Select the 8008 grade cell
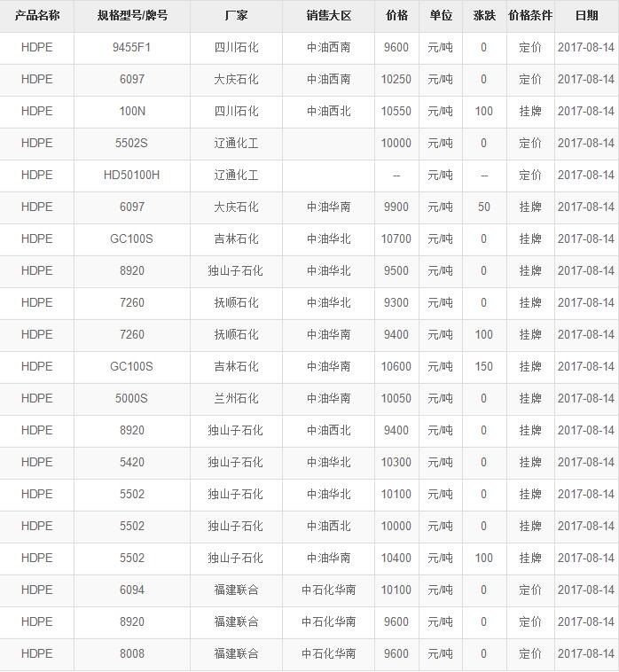Screen dimensions: 619x672 (132, 654)
